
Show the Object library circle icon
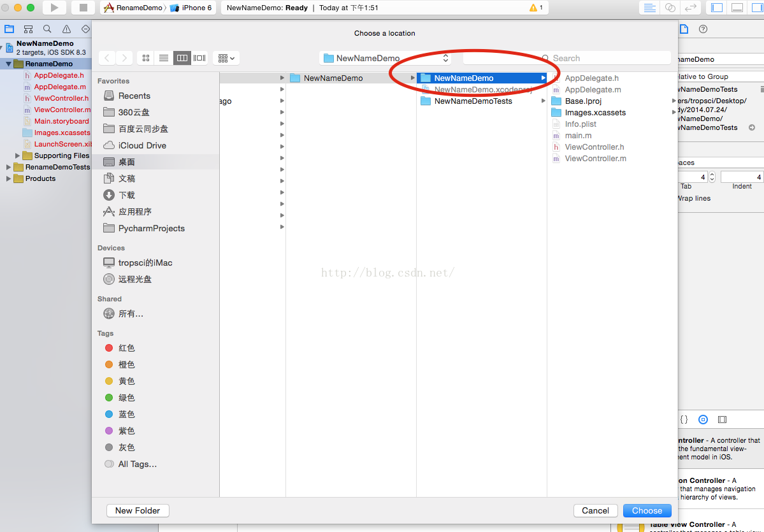(x=703, y=419)
